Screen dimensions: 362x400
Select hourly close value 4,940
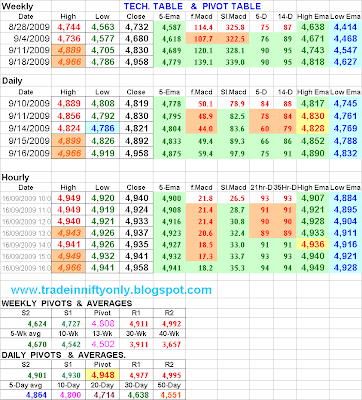[x=137, y=198]
